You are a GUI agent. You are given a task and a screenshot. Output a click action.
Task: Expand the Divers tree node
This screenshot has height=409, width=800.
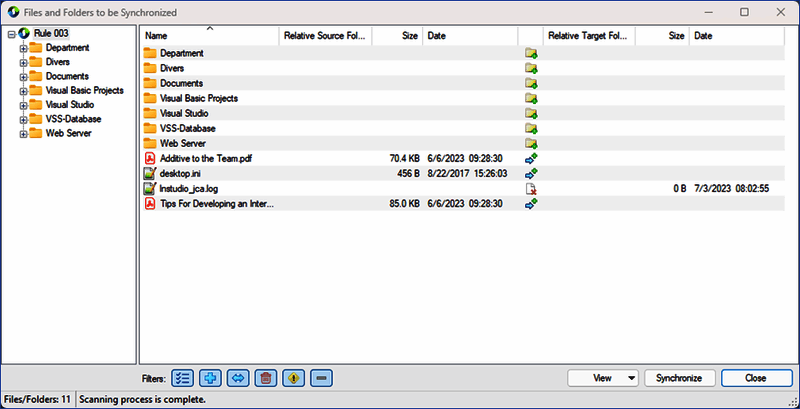22,63
